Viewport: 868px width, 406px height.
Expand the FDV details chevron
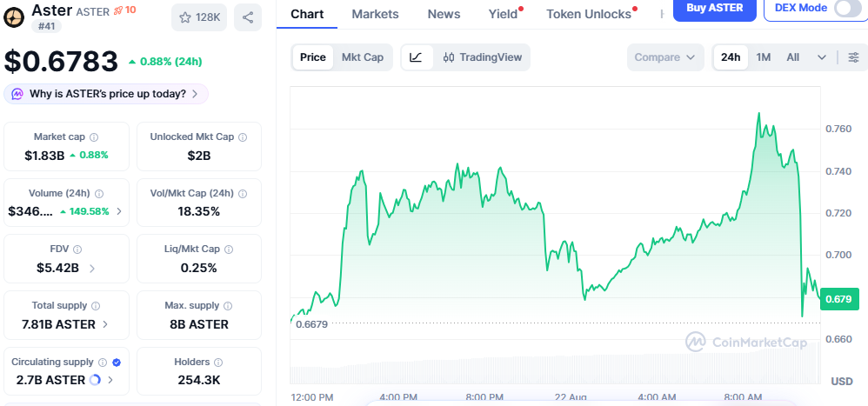92,269
